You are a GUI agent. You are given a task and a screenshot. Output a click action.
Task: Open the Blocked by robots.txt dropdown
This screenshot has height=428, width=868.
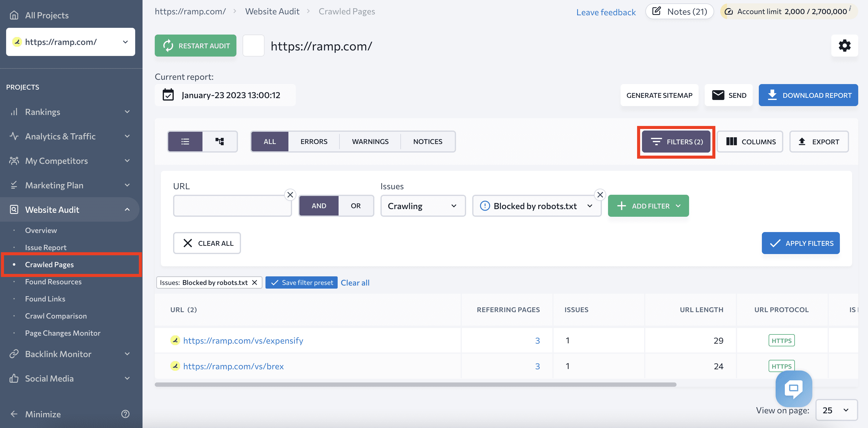coord(537,206)
